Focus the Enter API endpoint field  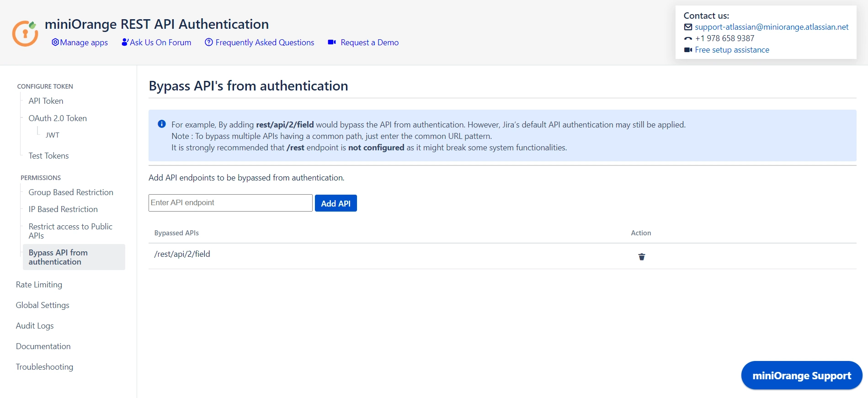(x=230, y=203)
